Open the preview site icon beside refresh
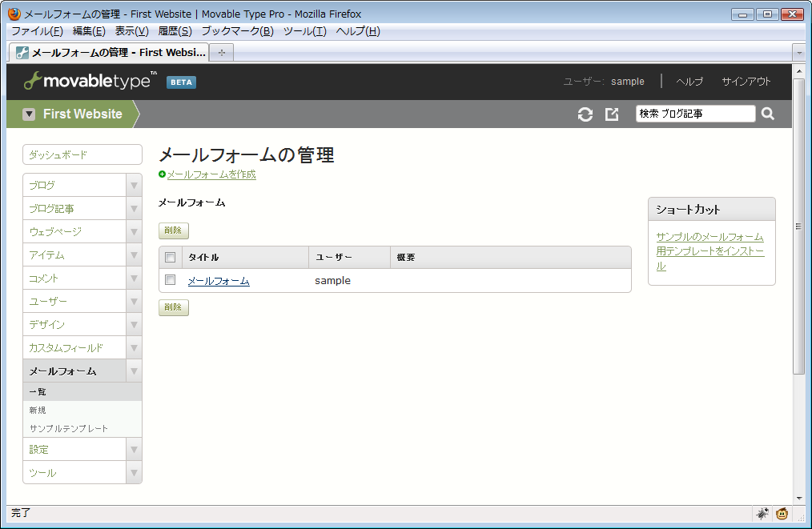This screenshot has width=812, height=529. coord(612,114)
